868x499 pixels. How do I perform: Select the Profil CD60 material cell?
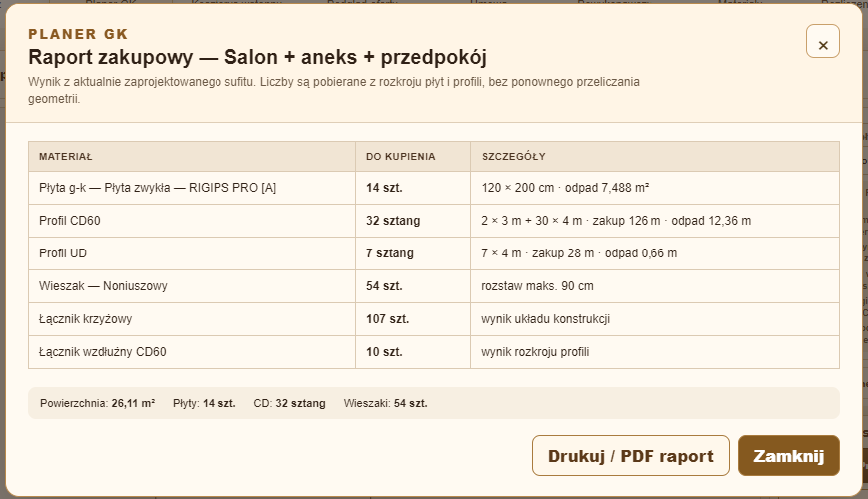coord(192,221)
